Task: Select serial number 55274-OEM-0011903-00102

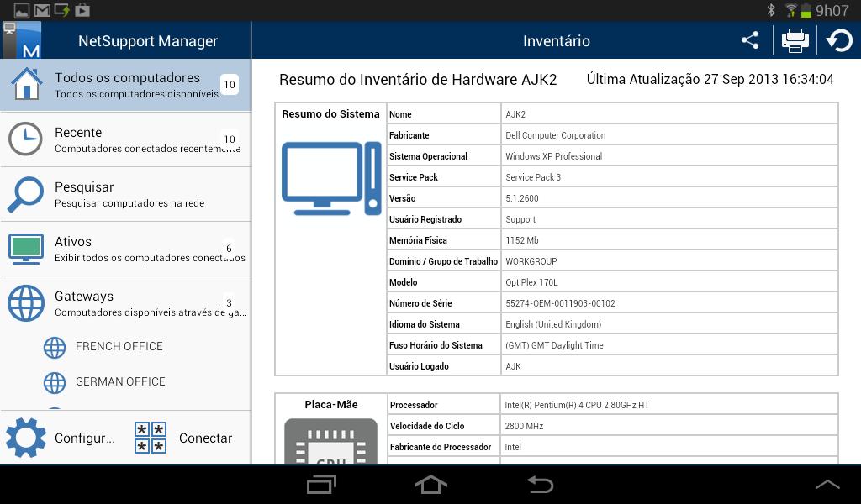Action: coord(560,303)
